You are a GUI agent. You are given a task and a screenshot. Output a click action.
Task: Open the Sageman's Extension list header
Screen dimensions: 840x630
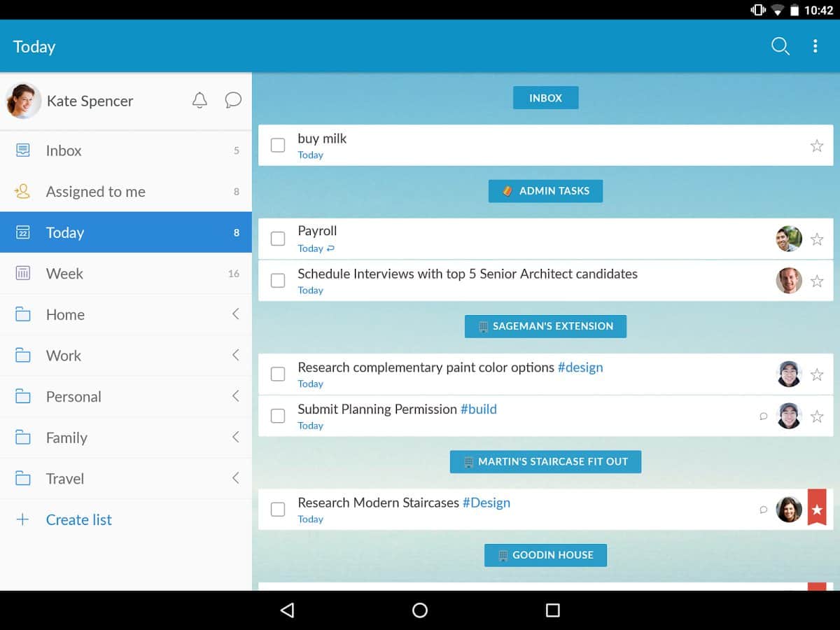click(x=545, y=326)
